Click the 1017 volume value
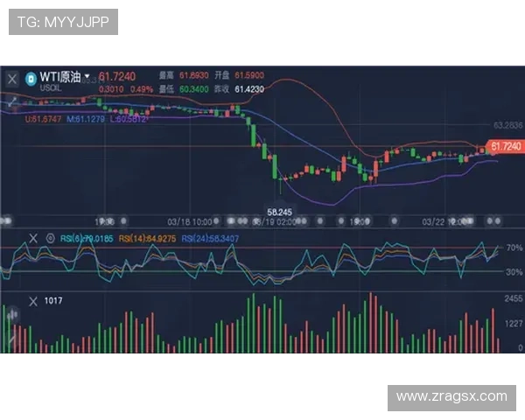 (53, 300)
